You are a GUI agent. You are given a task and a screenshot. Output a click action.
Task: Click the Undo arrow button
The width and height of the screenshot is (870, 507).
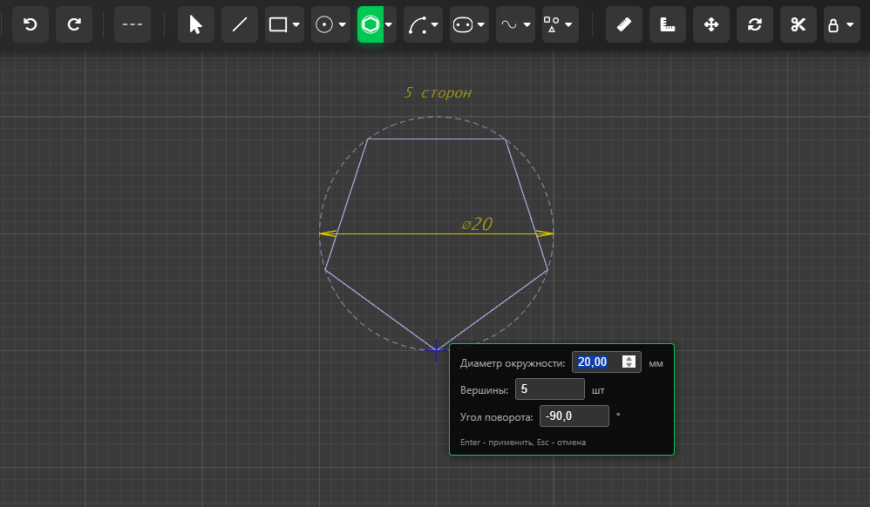[x=31, y=24]
